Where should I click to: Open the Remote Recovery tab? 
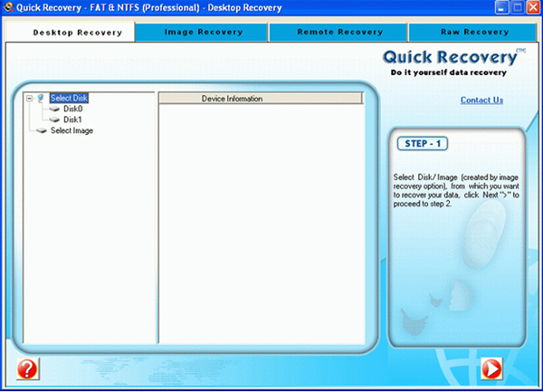click(338, 32)
